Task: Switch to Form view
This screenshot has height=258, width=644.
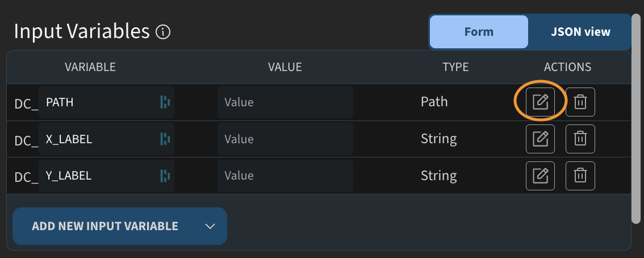Action: [479, 32]
